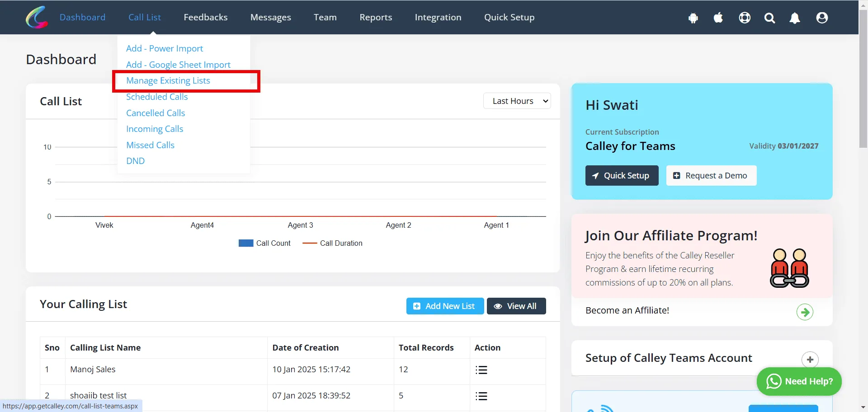
Task: Expand Setup of Calley Teams Account section
Action: pyautogui.click(x=810, y=360)
